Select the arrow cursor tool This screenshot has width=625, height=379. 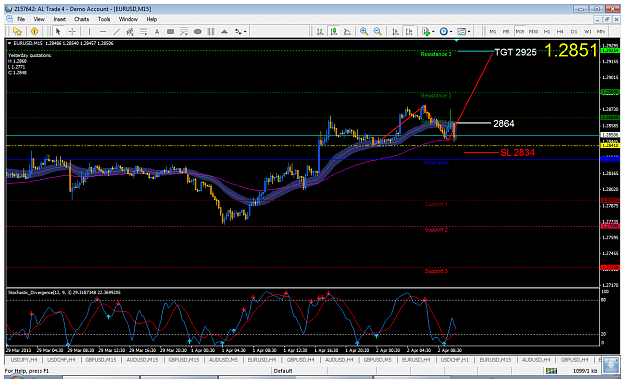tap(58, 31)
